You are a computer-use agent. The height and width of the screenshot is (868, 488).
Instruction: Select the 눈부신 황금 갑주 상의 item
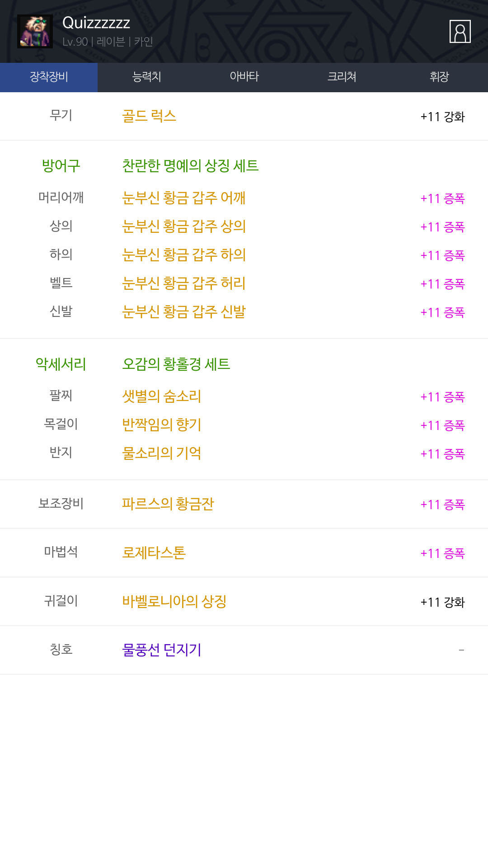pyautogui.click(x=184, y=226)
